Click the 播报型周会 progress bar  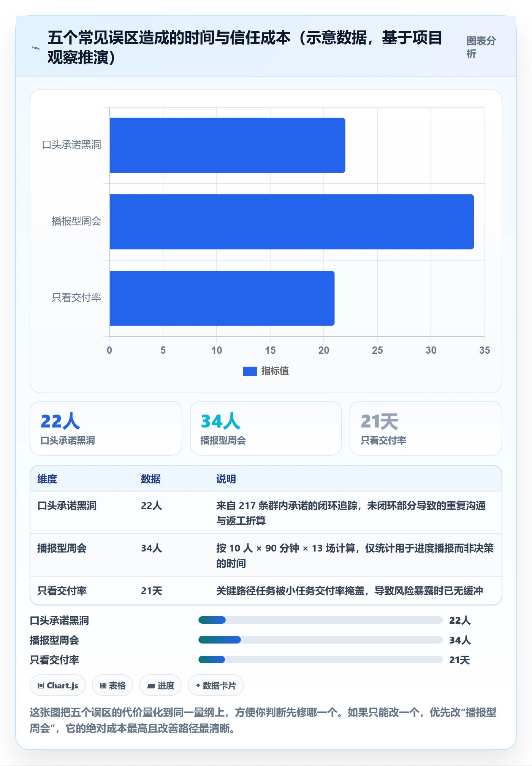tap(321, 640)
